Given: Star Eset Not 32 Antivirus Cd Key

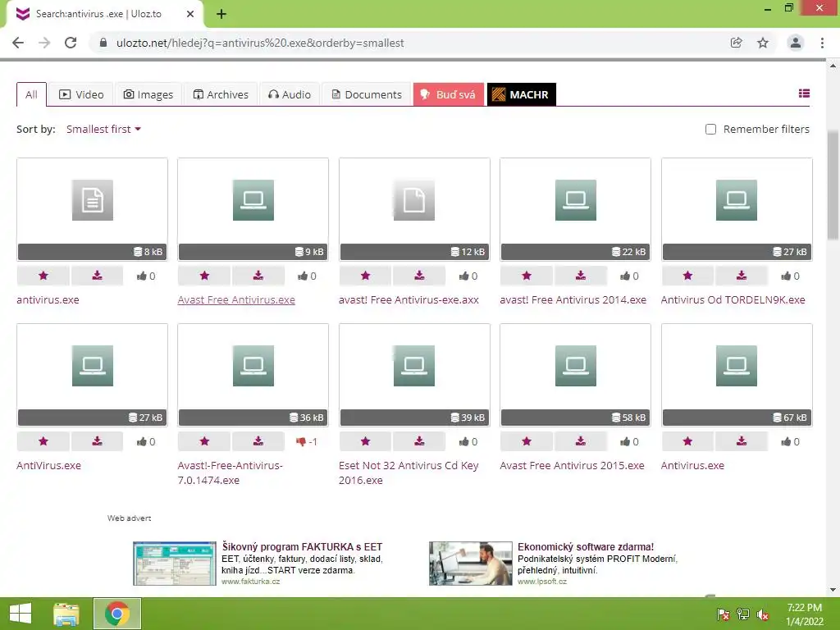Looking at the screenshot, I should click(x=365, y=441).
